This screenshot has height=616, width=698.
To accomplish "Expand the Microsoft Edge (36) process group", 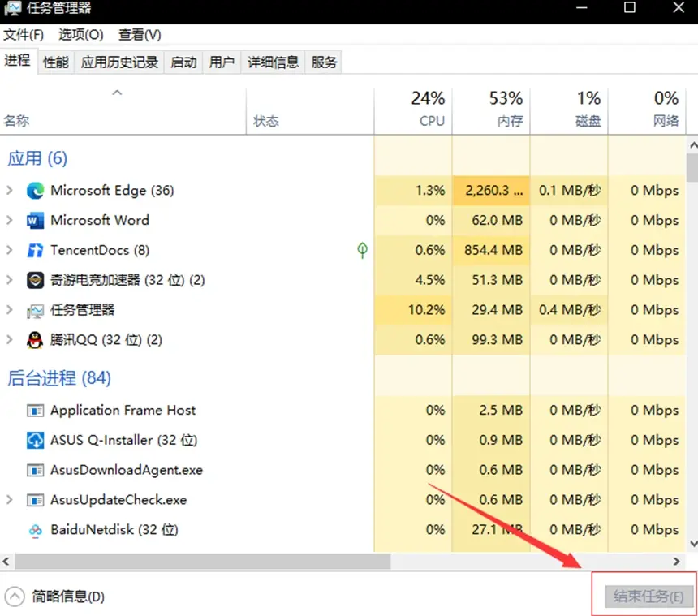I will (x=10, y=191).
